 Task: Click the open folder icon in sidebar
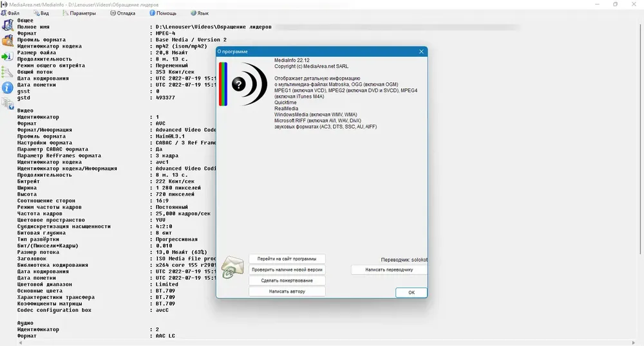(x=7, y=41)
